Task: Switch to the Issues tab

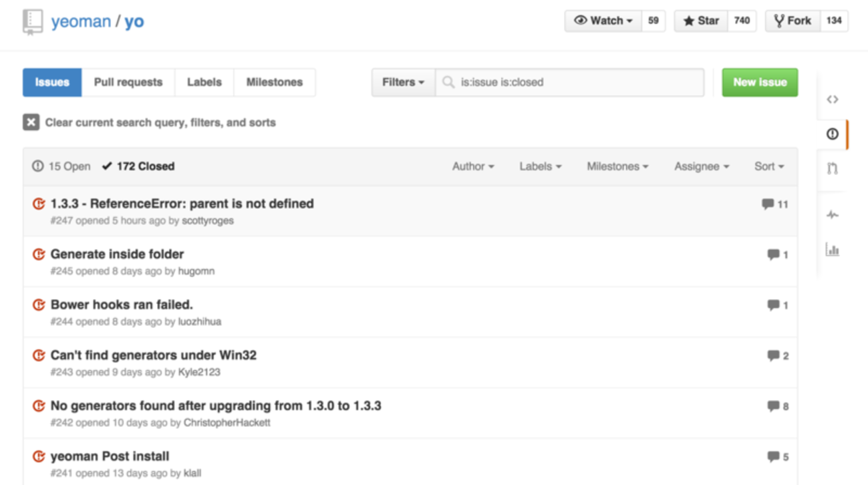Action: coord(52,82)
